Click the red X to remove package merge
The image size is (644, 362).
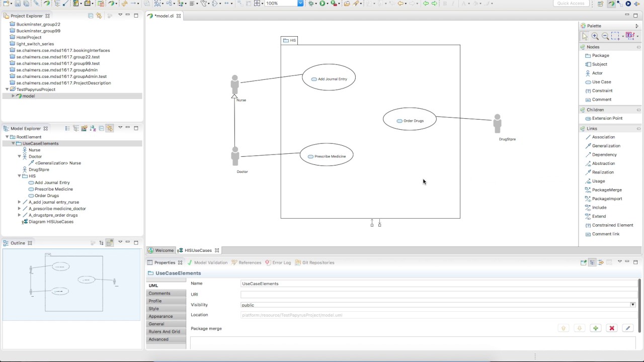(x=612, y=328)
